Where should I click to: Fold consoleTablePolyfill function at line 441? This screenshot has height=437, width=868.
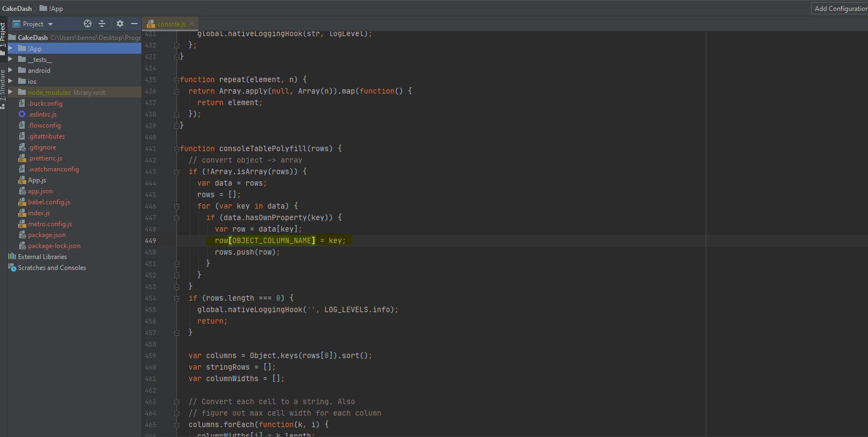tap(176, 149)
